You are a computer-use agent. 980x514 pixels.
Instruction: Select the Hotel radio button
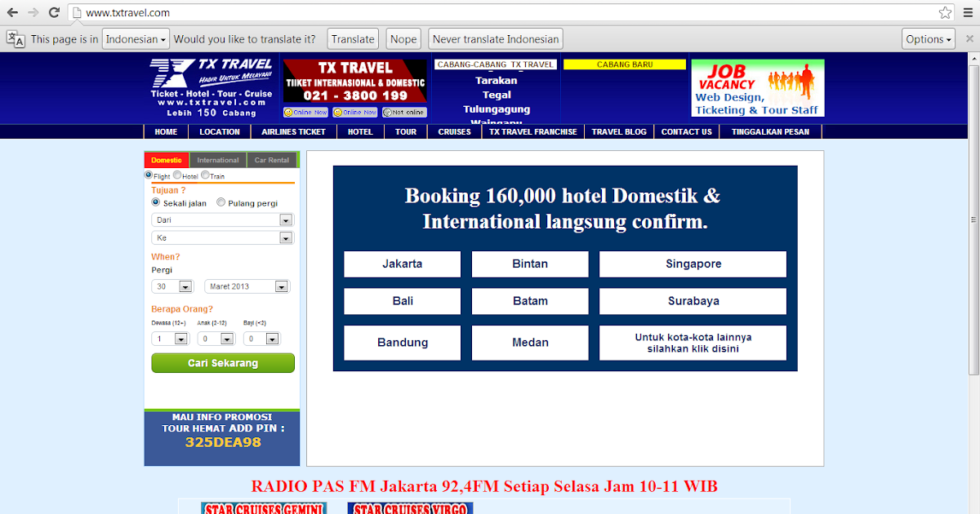(177, 175)
